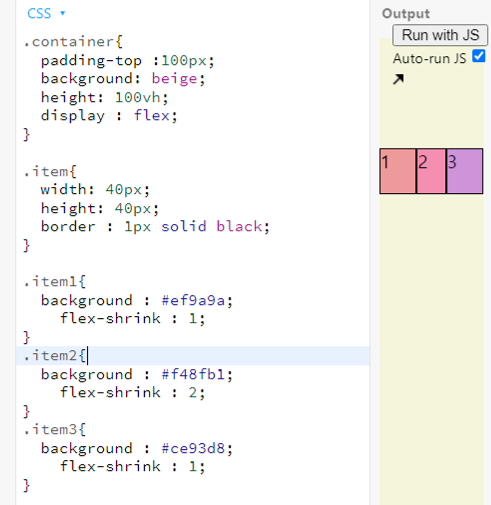Click the Run with JS button
The height and width of the screenshot is (505, 491).
440,35
